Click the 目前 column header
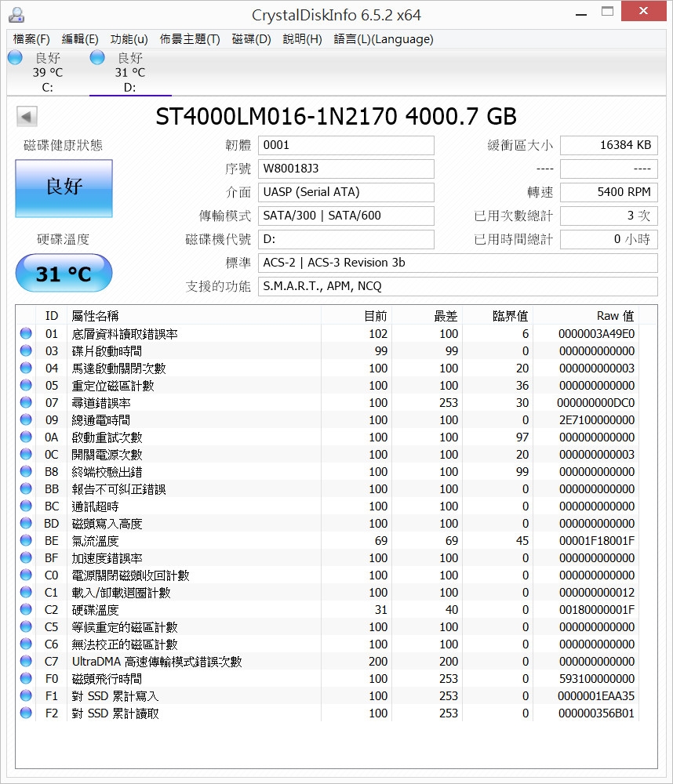Image resolution: width=673 pixels, height=784 pixels. tap(356, 316)
